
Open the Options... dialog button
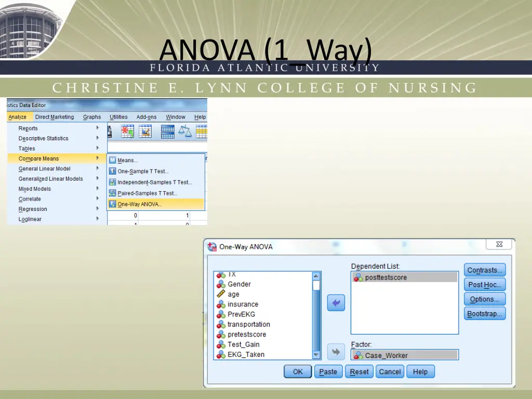[x=485, y=299]
